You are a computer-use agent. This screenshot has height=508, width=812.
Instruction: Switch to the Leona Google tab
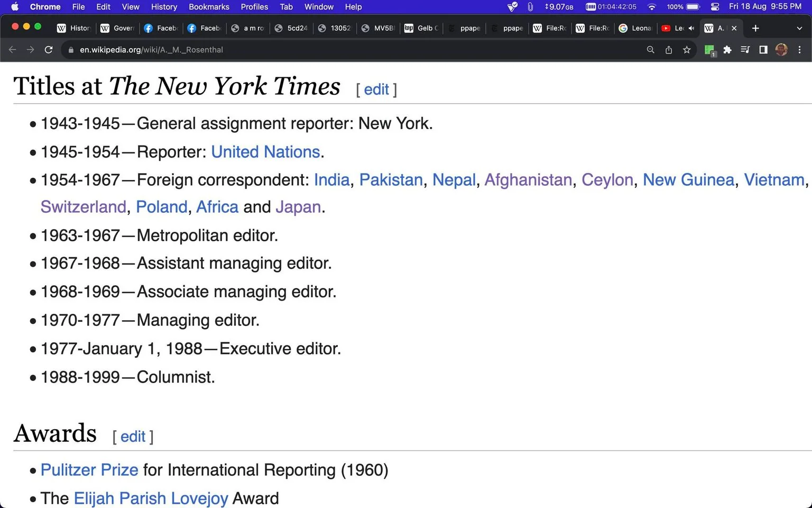point(635,28)
